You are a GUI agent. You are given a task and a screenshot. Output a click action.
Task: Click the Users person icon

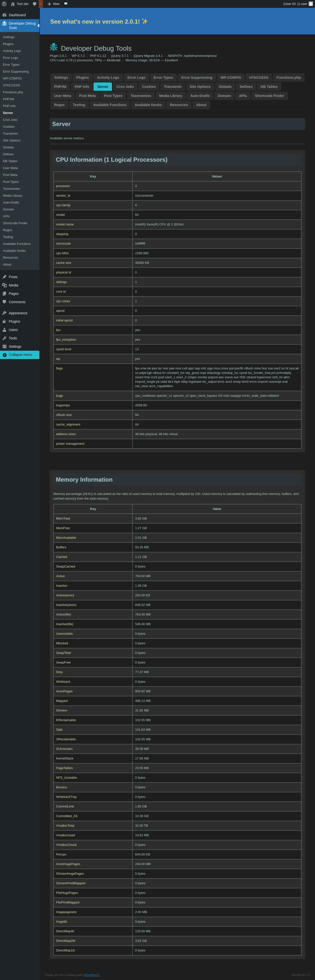click(x=5, y=330)
